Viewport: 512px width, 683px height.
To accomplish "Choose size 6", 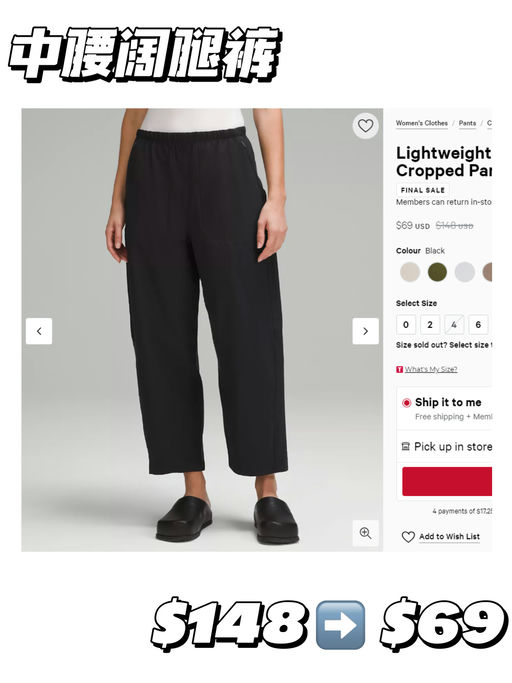I will point(478,325).
